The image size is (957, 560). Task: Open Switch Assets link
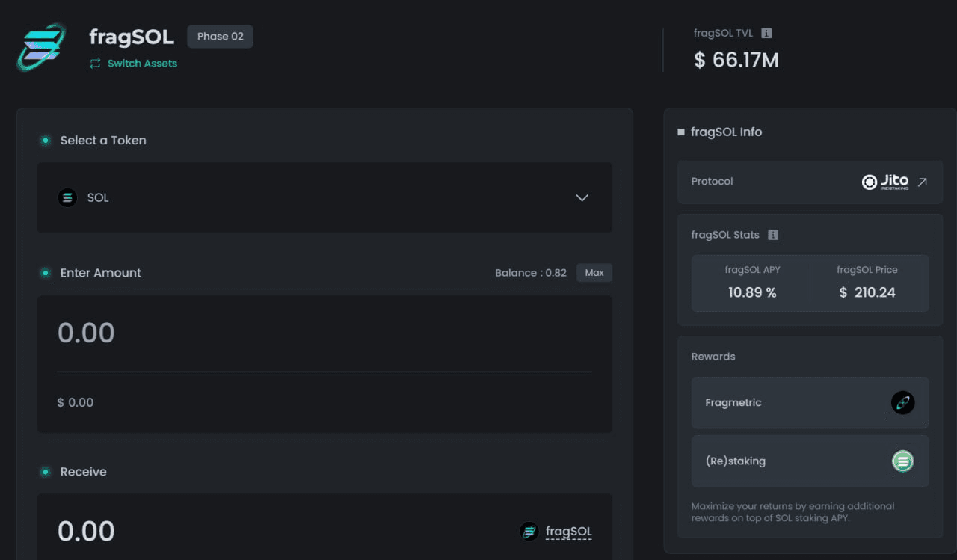142,64
